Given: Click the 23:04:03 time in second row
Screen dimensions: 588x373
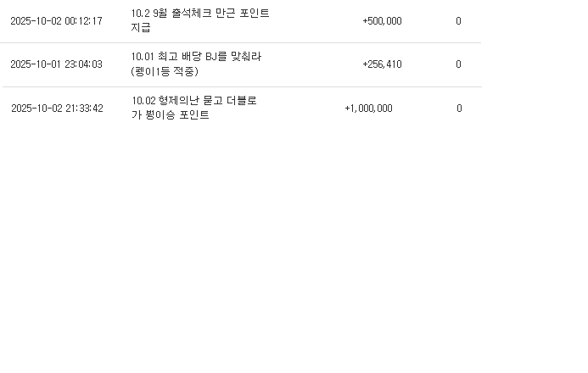Looking at the screenshot, I should click(83, 64).
